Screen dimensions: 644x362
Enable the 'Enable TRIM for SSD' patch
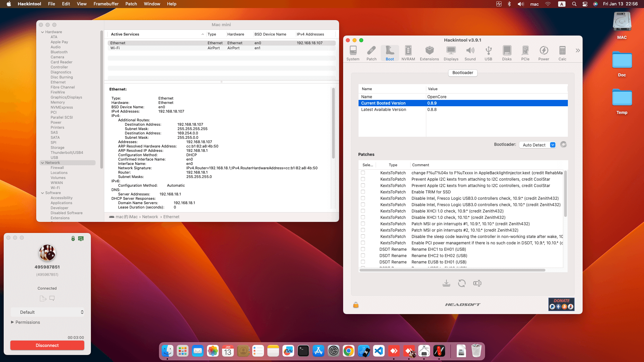[363, 192]
